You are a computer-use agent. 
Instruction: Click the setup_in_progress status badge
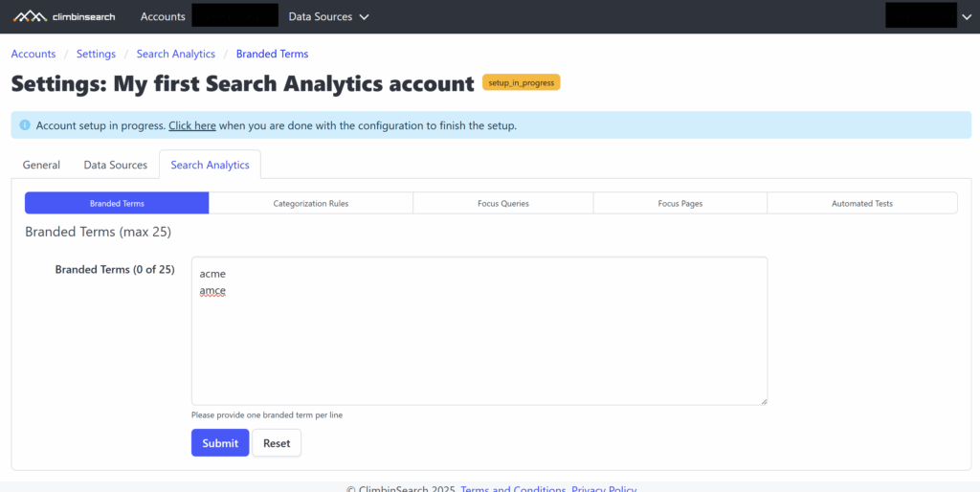coord(522,83)
